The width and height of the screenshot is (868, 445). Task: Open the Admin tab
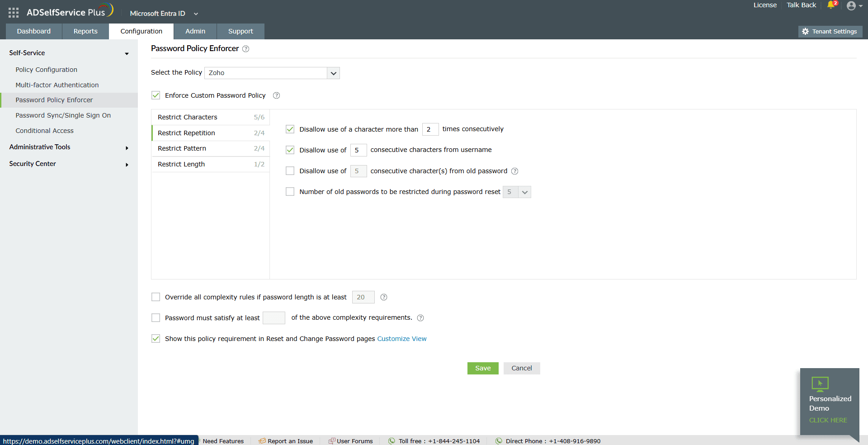(x=195, y=31)
